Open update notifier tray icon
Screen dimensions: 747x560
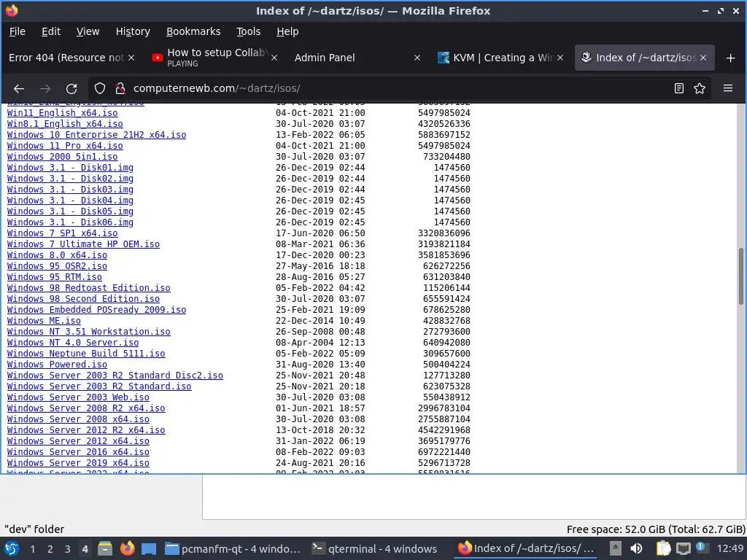click(703, 548)
